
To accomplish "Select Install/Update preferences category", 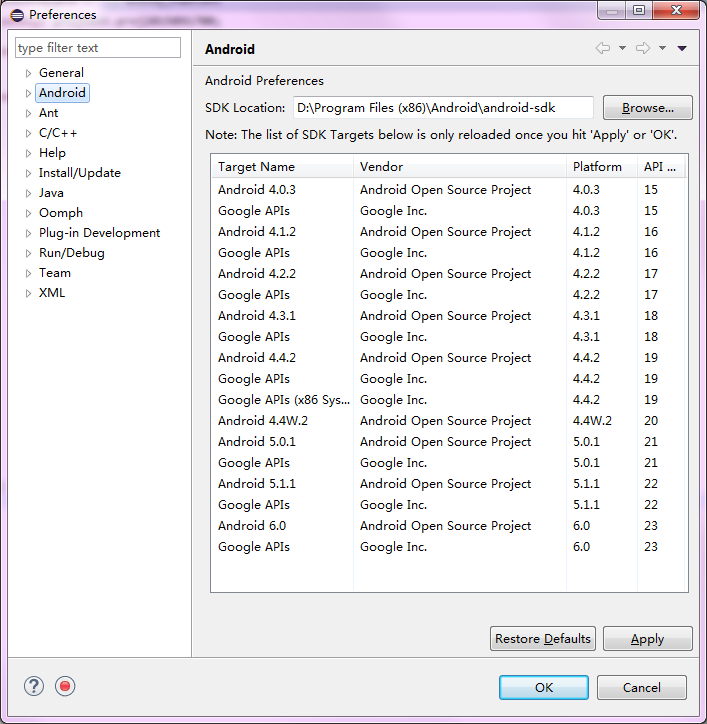I will [x=80, y=173].
